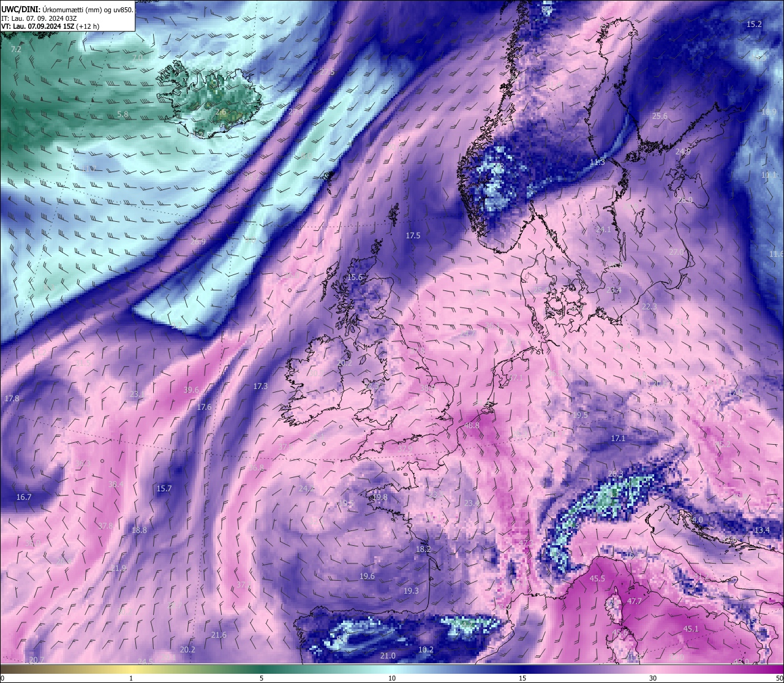Click the 19.6 value in the Bay of Biscay

(367, 576)
